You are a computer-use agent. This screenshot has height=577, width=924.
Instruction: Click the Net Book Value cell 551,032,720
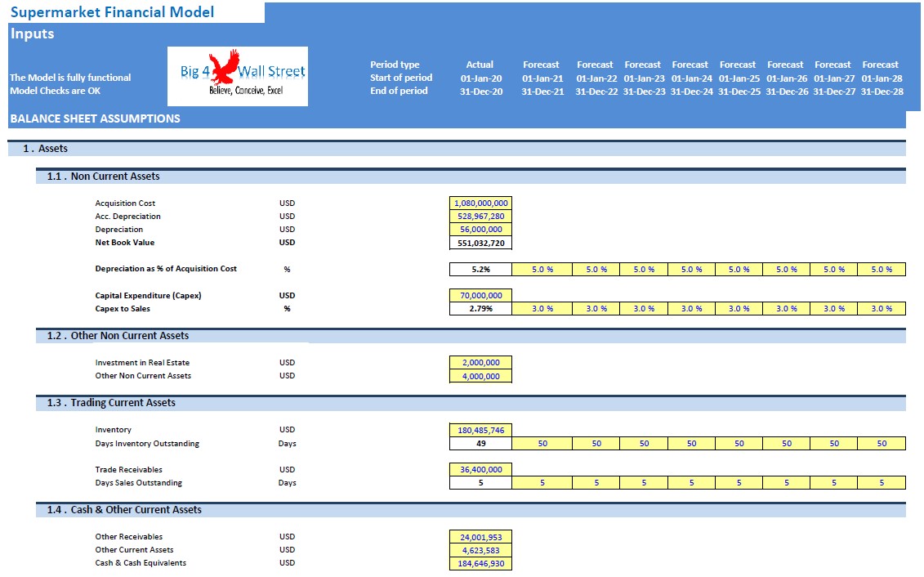pyautogui.click(x=481, y=243)
